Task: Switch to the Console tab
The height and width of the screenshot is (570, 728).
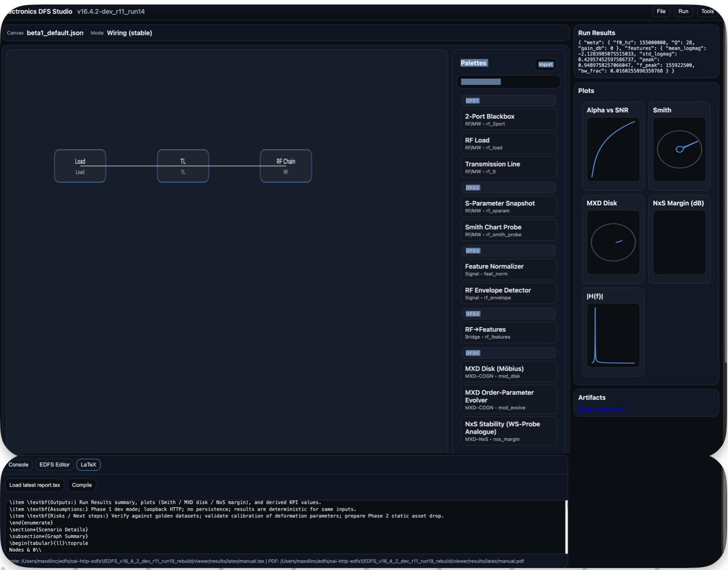Action: pyautogui.click(x=18, y=464)
